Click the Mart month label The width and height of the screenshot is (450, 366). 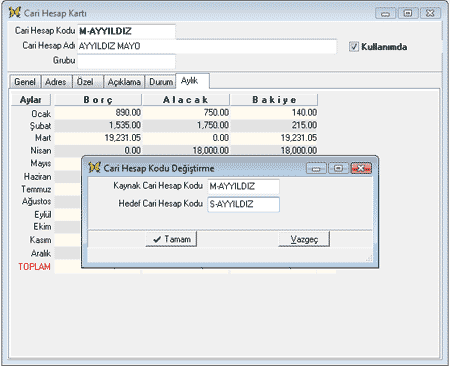tap(43, 138)
